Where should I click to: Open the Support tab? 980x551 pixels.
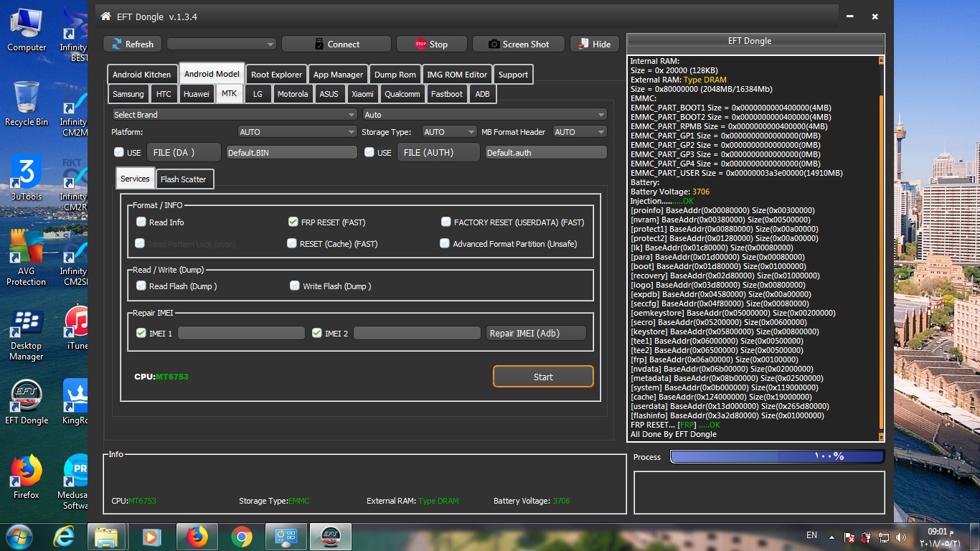coord(513,75)
